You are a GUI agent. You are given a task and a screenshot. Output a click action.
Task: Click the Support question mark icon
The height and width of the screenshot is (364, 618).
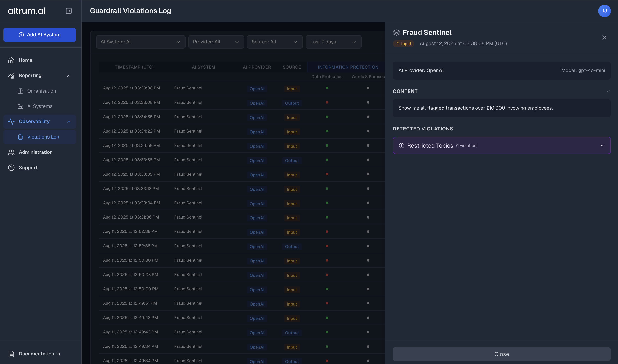click(x=11, y=168)
